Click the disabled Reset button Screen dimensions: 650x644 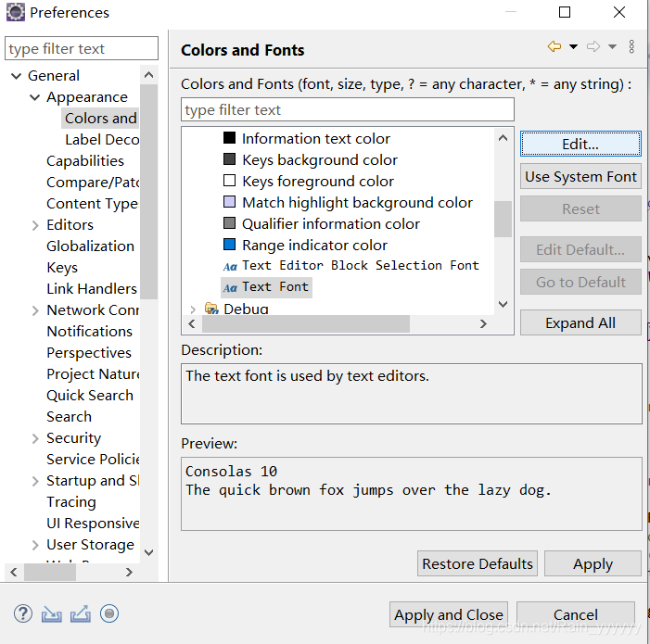coord(580,208)
